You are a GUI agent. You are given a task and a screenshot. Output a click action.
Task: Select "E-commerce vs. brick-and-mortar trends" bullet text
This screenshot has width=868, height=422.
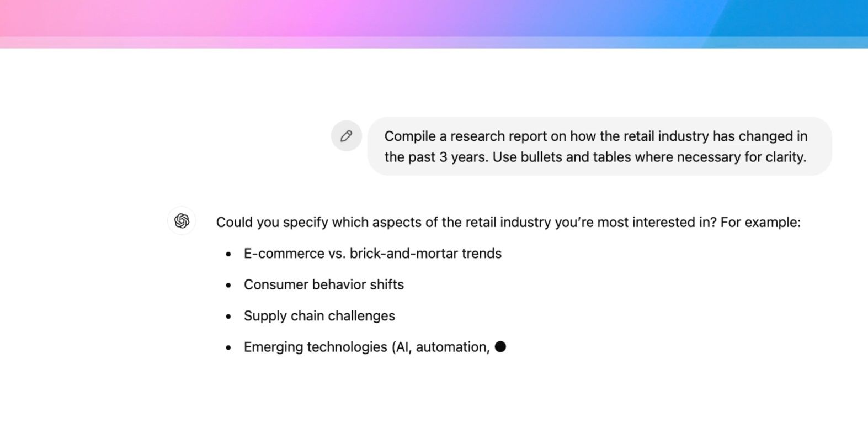[372, 254]
